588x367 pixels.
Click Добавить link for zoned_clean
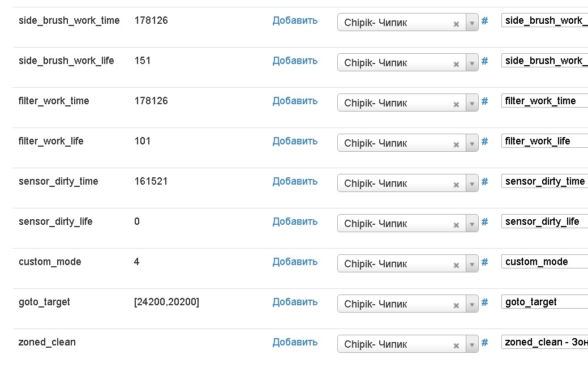[x=295, y=342]
